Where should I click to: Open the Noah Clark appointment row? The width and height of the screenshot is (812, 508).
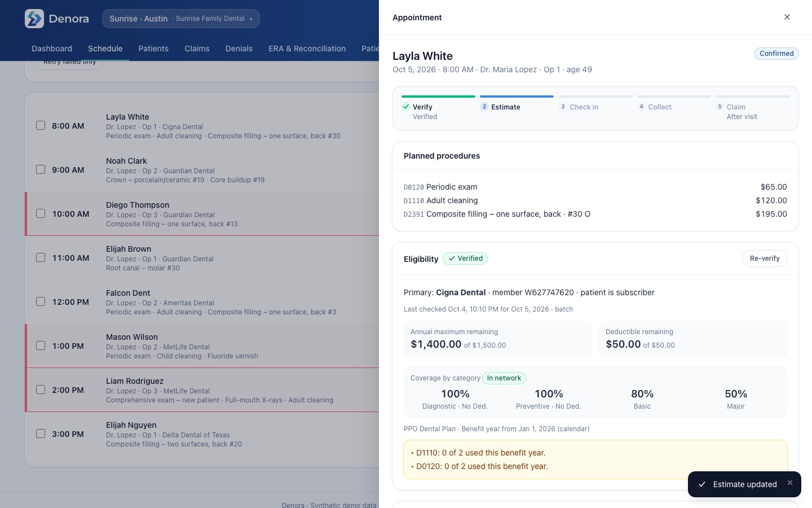(x=202, y=170)
